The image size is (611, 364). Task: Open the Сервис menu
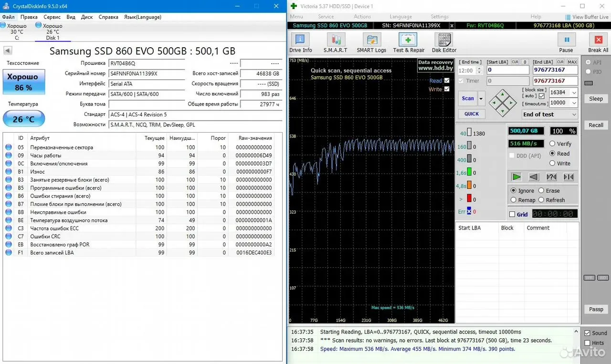pos(52,17)
